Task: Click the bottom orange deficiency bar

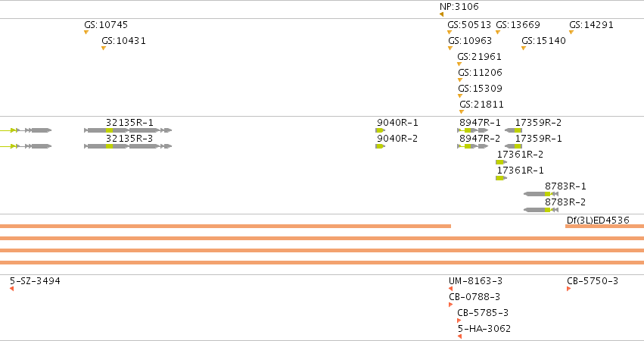Action: coord(322,262)
